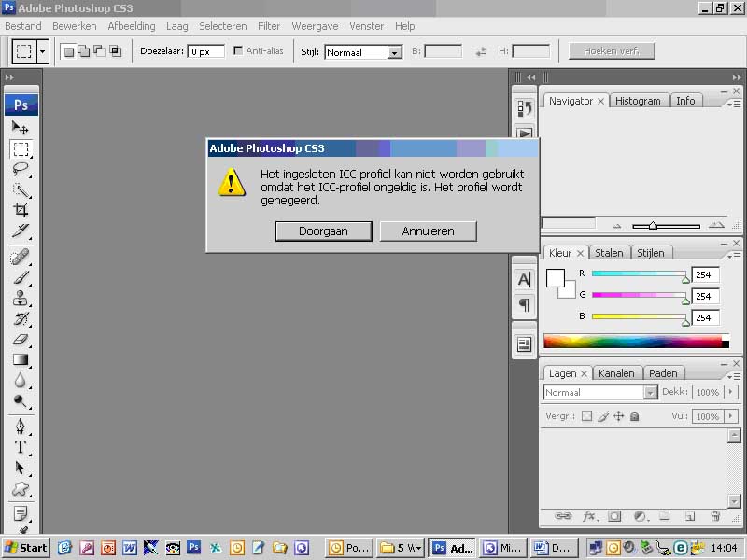The width and height of the screenshot is (747, 560).
Task: Select the Lasso tool
Action: (x=21, y=169)
